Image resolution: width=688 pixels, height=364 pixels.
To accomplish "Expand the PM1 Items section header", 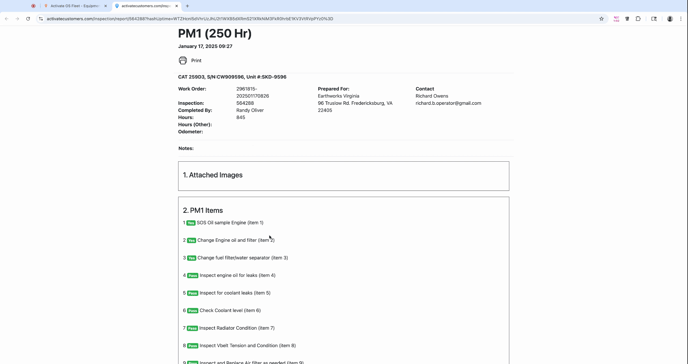I will [x=203, y=211].
